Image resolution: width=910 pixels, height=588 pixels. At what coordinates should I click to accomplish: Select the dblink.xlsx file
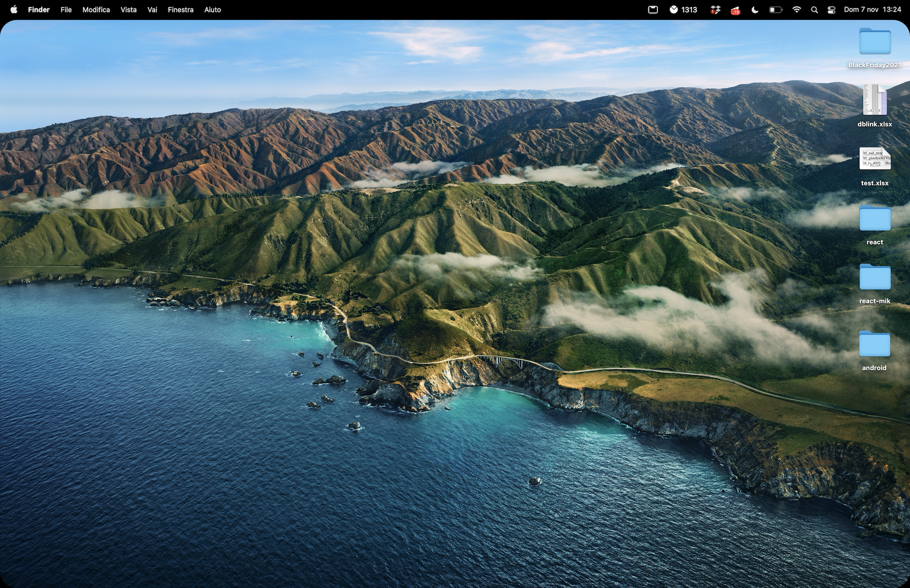874,100
